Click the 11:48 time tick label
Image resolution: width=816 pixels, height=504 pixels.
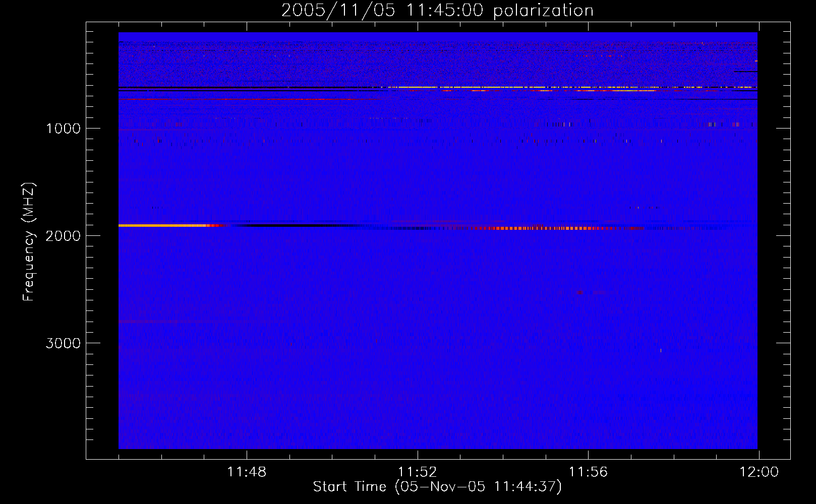(x=247, y=472)
